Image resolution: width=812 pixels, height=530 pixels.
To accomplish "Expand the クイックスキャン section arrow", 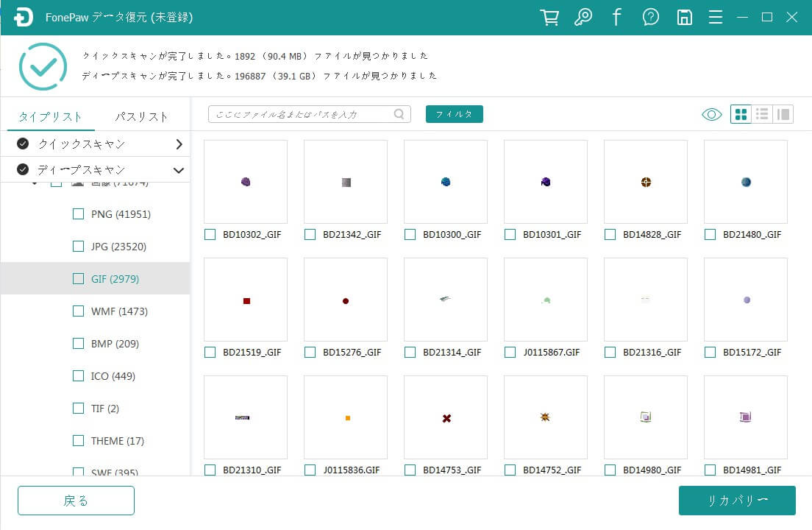I will point(179,144).
